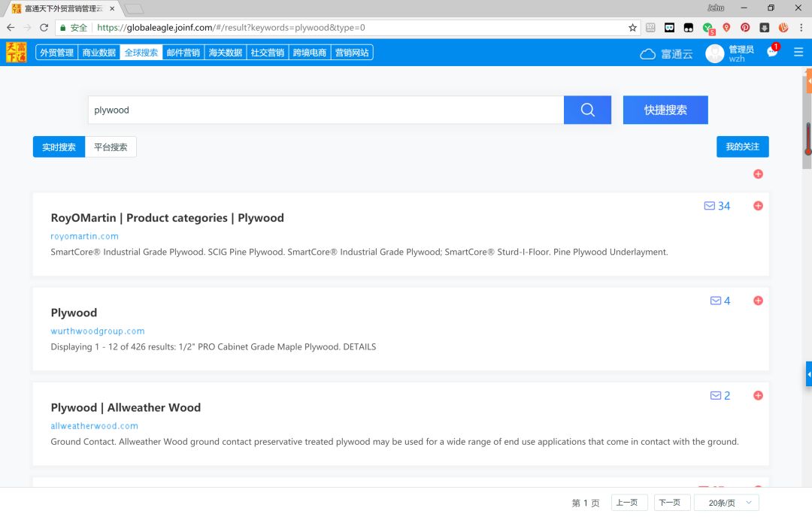The height and width of the screenshot is (517, 812).
Task: Open the Chrome three-dot menu
Action: 801,28
